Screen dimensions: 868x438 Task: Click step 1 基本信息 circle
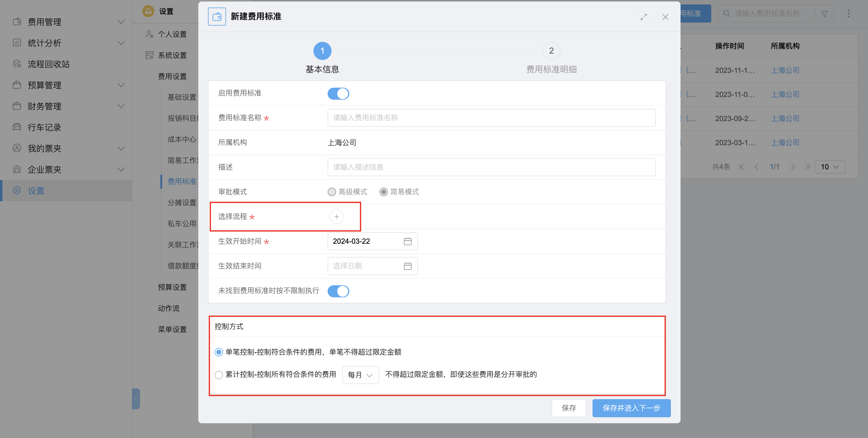coord(322,51)
